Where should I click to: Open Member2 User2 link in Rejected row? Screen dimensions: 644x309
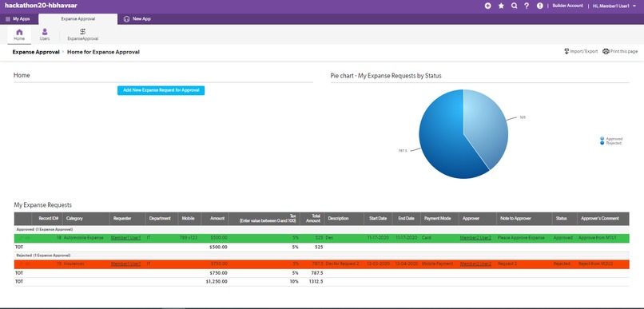pyautogui.click(x=475, y=263)
